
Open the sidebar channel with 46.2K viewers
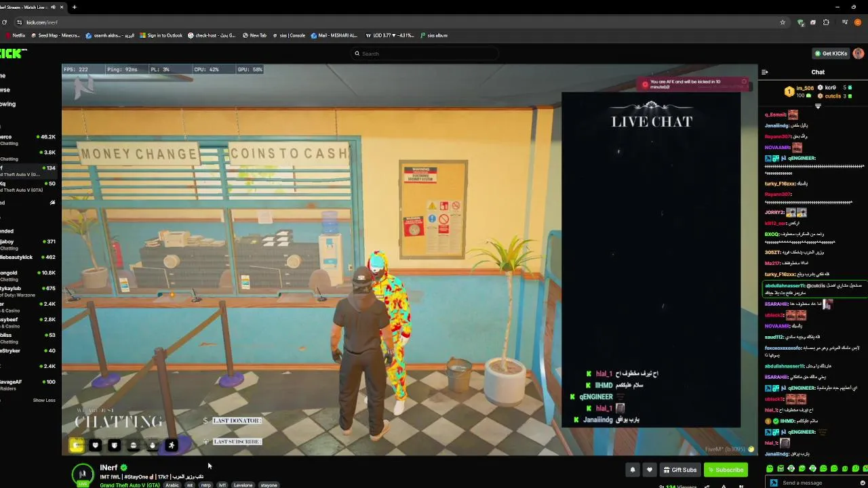click(x=28, y=140)
